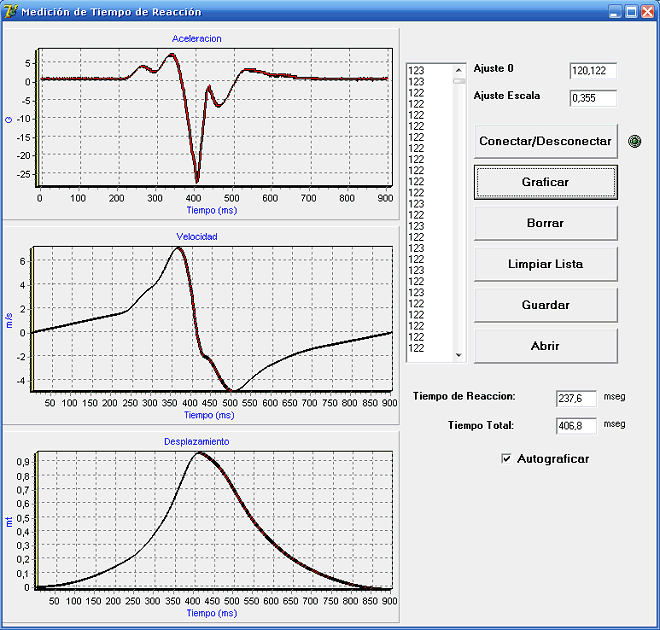Select the Tiempo de Reaccion value field
This screenshot has width=660, height=630.
575,398
